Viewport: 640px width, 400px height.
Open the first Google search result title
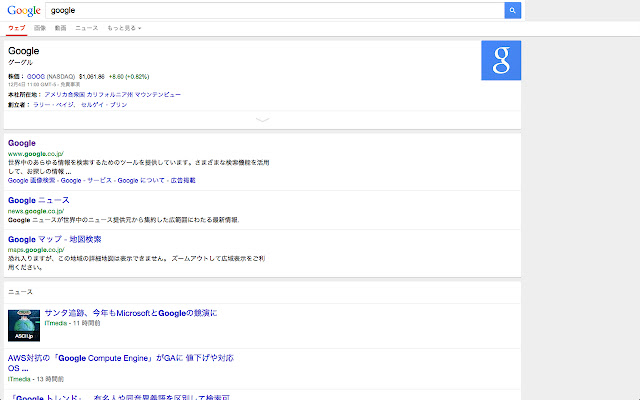click(x=22, y=143)
